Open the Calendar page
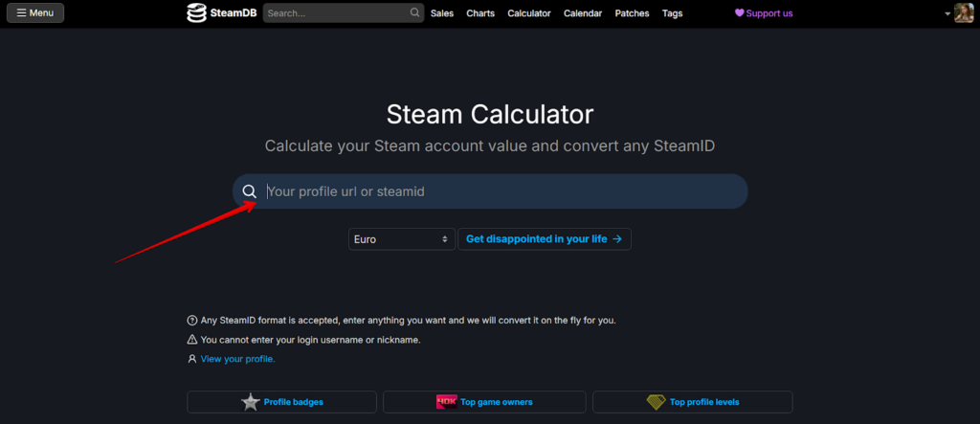The image size is (980, 424). coord(583,13)
